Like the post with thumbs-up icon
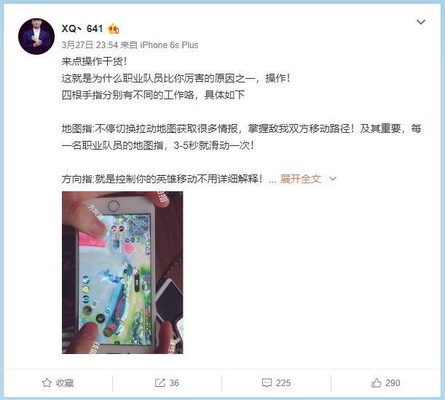 pyautogui.click(x=376, y=383)
